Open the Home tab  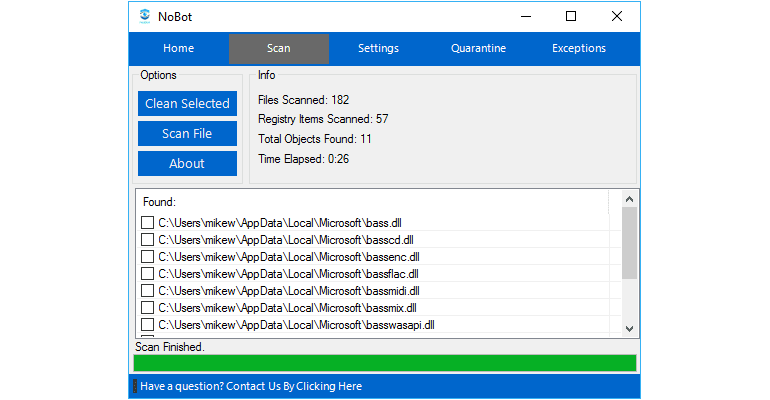click(178, 48)
